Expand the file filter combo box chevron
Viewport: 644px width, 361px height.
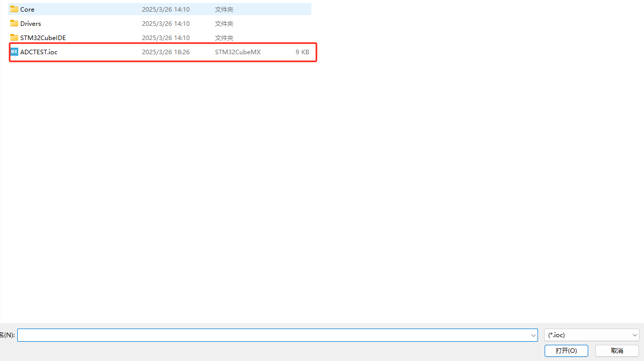[x=634, y=335]
